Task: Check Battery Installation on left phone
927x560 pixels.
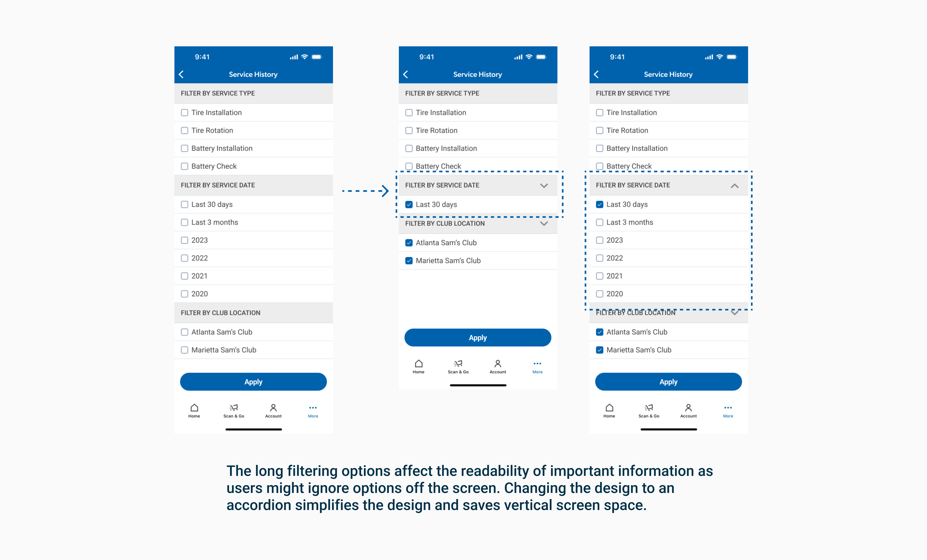Action: [x=184, y=148]
